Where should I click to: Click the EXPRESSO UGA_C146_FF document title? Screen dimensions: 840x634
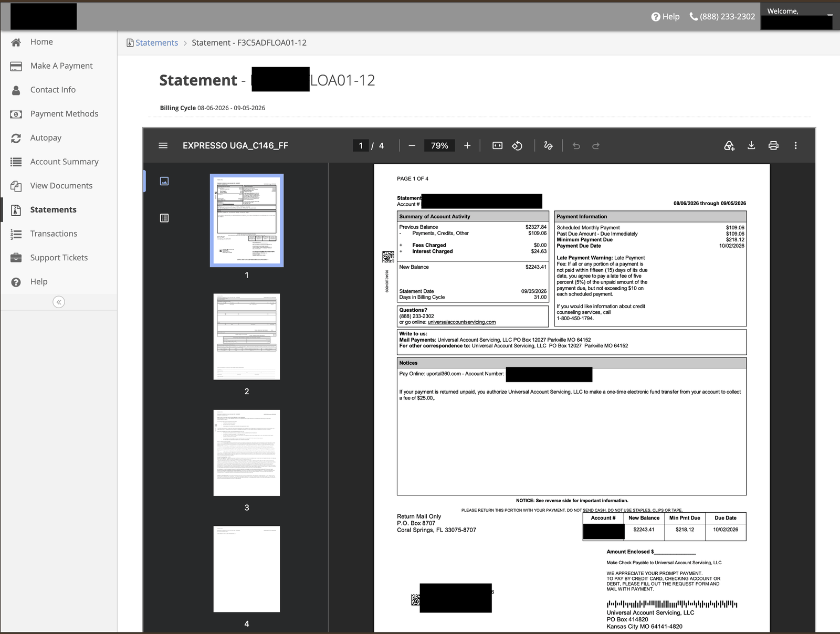(x=235, y=145)
